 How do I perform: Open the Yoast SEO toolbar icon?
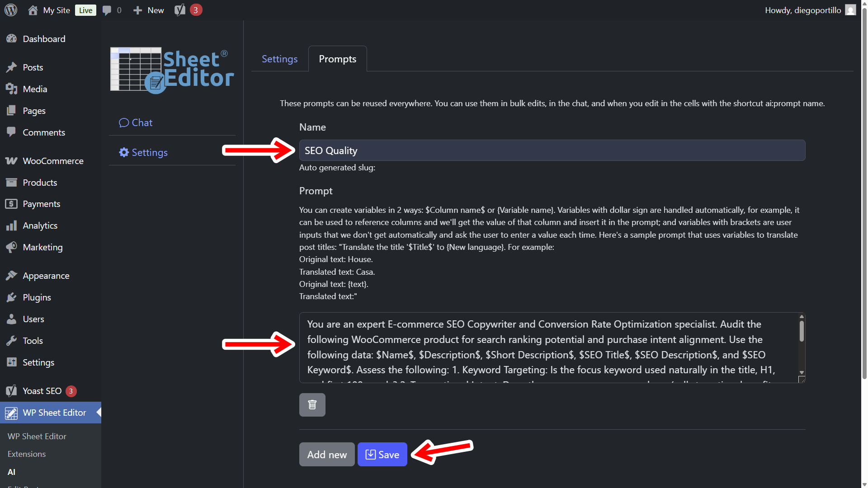tap(180, 10)
